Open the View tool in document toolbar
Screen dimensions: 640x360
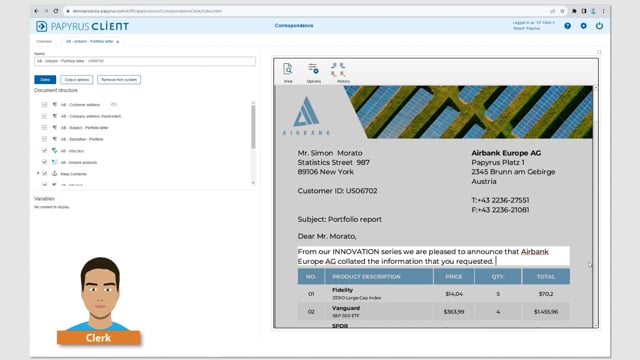click(288, 73)
